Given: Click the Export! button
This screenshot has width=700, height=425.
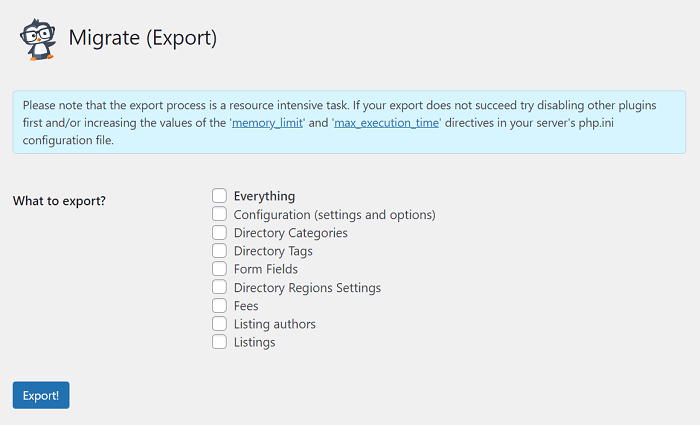Looking at the screenshot, I should 41,395.
